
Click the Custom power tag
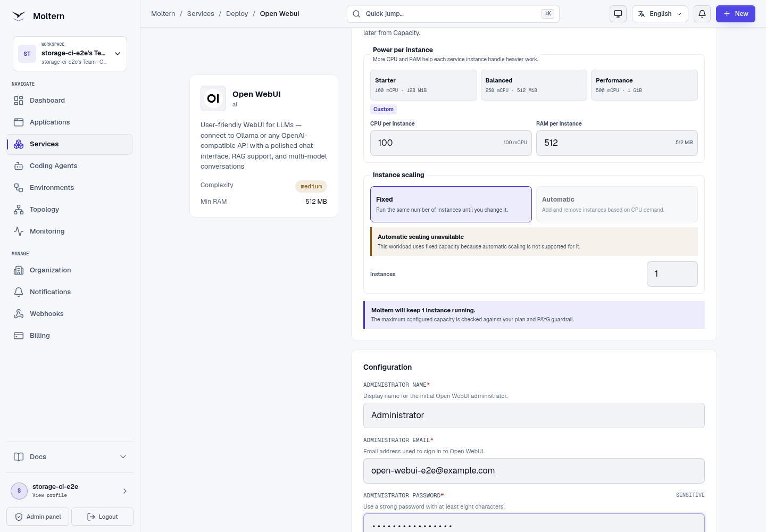(384, 110)
